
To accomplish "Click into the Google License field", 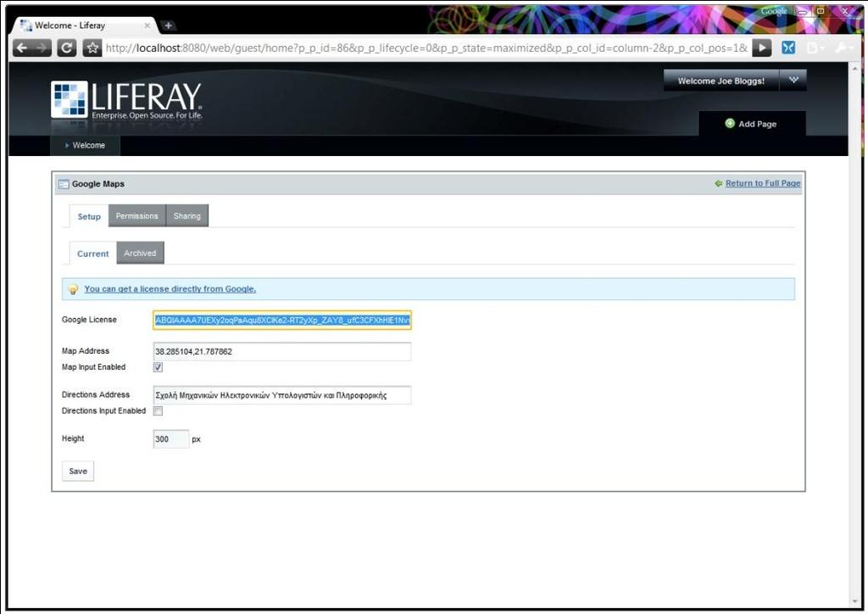I will [x=282, y=320].
